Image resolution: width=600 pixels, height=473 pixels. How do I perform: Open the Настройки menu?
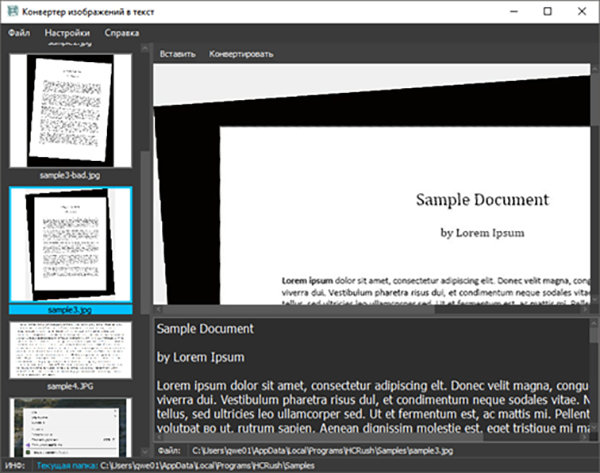67,33
